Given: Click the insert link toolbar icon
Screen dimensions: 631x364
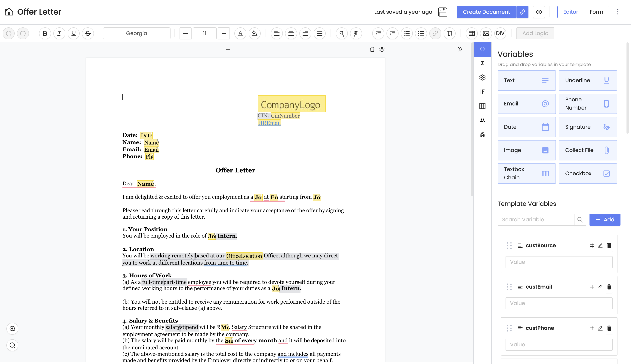Looking at the screenshot, I should coord(435,33).
